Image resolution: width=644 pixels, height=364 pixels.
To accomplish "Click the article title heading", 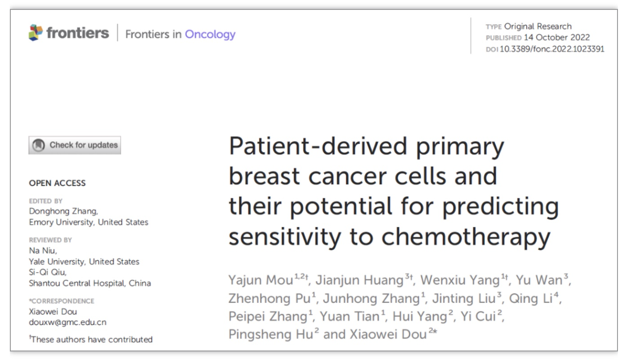I will (394, 192).
